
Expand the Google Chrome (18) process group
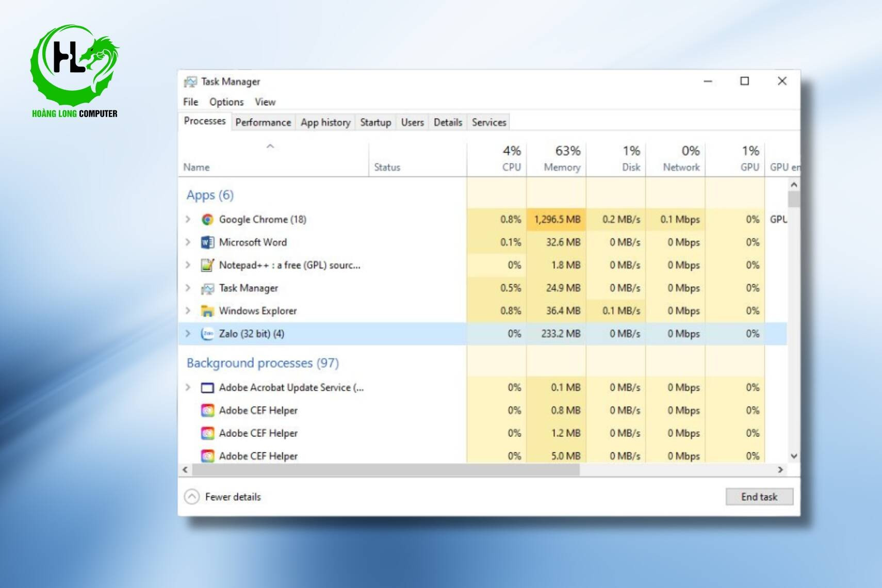(188, 219)
